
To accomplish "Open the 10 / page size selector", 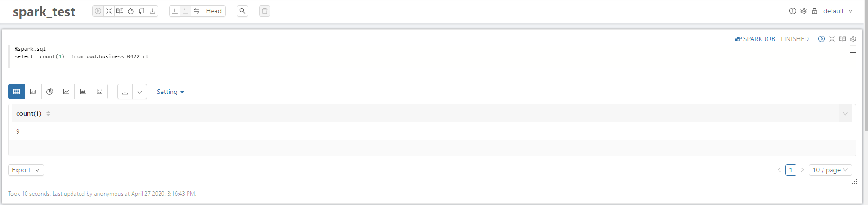I will pyautogui.click(x=830, y=170).
